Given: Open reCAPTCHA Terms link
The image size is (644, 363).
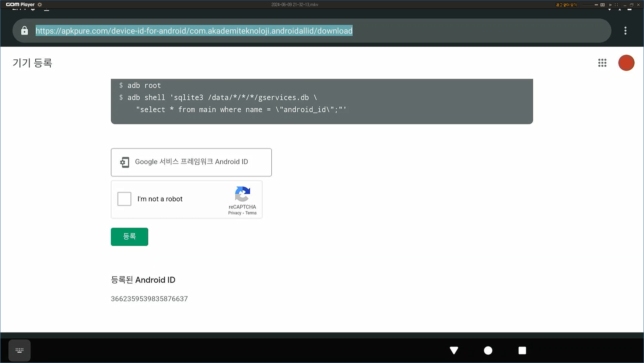Looking at the screenshot, I should coord(251,213).
